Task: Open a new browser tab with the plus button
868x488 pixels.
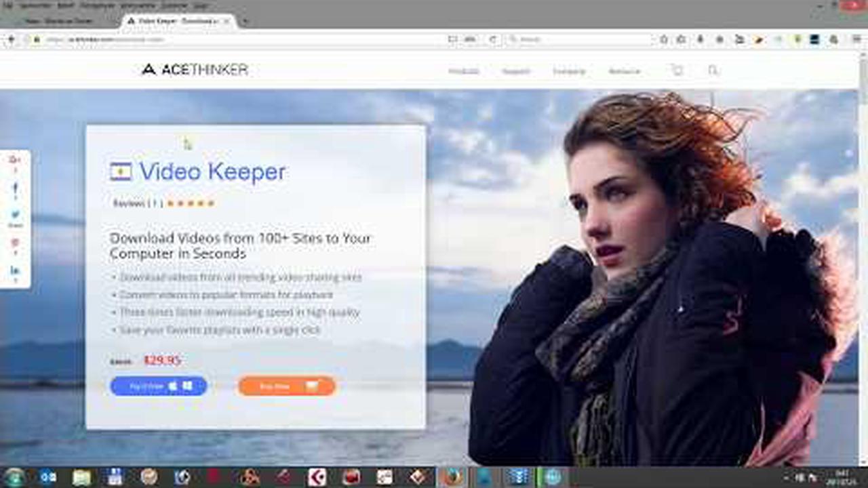Action: tap(245, 21)
